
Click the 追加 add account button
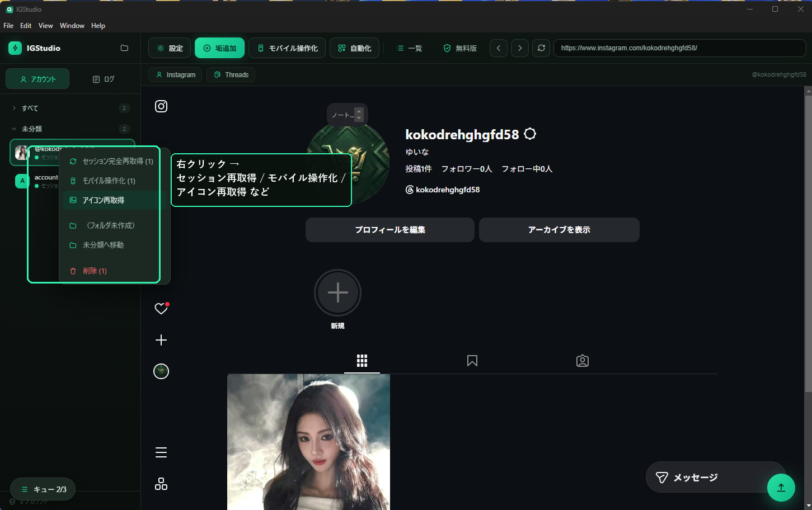tap(219, 48)
